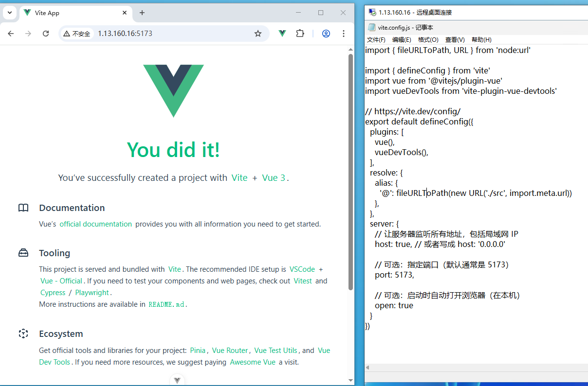Open the Dev Tools link

pyautogui.click(x=55, y=362)
